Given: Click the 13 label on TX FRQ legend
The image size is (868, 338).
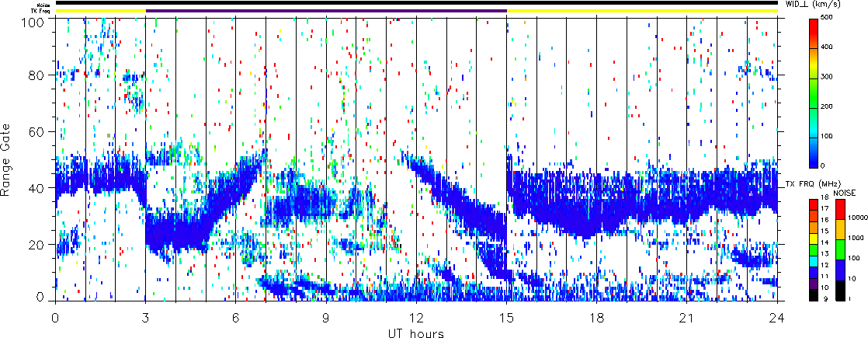Looking at the screenshot, I should click(x=825, y=254).
